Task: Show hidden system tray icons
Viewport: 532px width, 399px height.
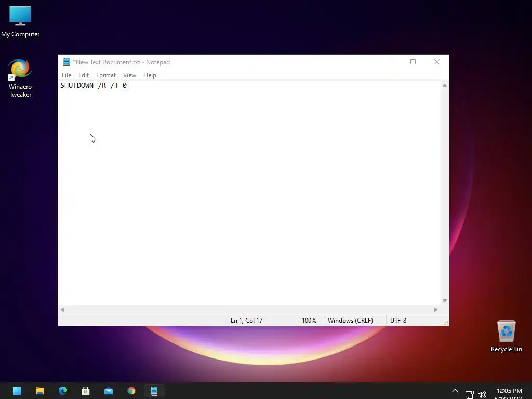Action: pyautogui.click(x=455, y=391)
